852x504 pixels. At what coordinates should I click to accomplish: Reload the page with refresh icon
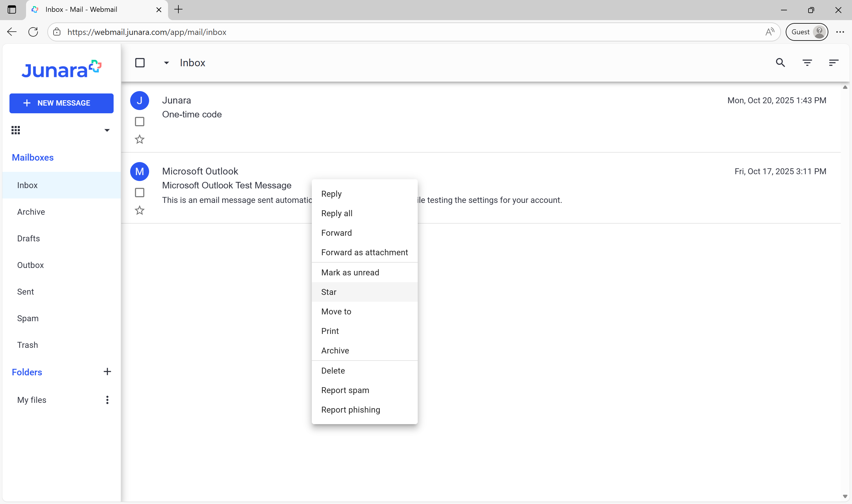33,32
